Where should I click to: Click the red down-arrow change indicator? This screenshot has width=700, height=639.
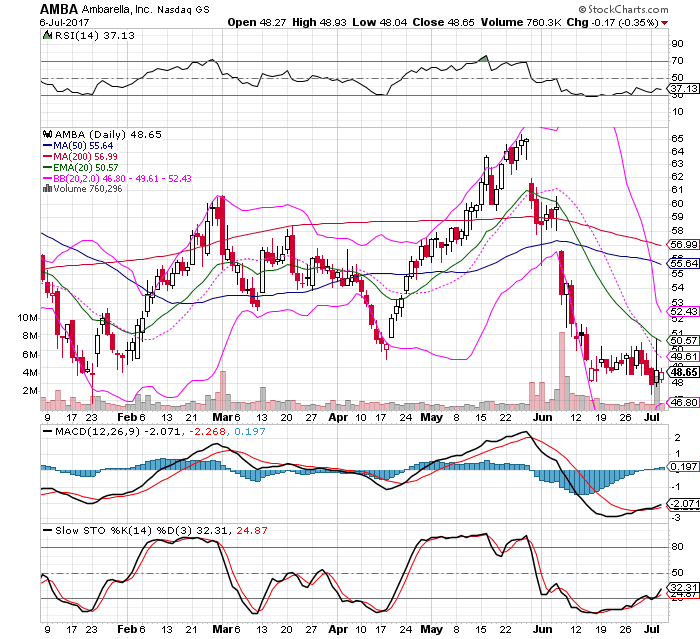(x=665, y=23)
